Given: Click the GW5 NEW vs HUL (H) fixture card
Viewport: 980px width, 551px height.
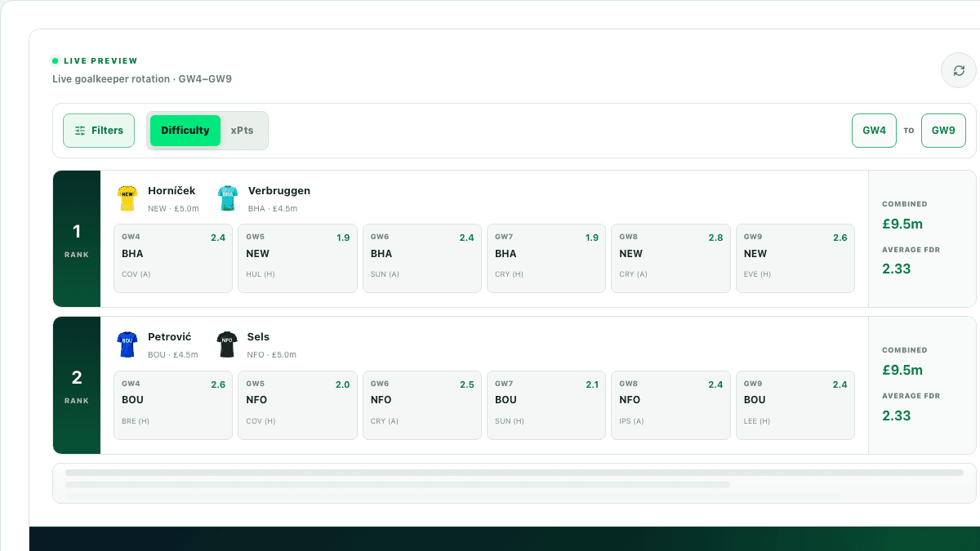Looking at the screenshot, I should [297, 258].
